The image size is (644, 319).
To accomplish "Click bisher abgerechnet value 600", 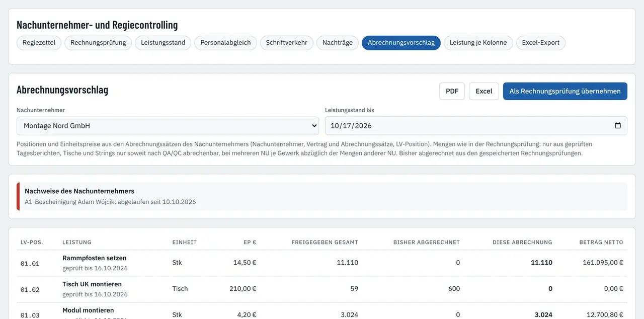I will point(454,289).
